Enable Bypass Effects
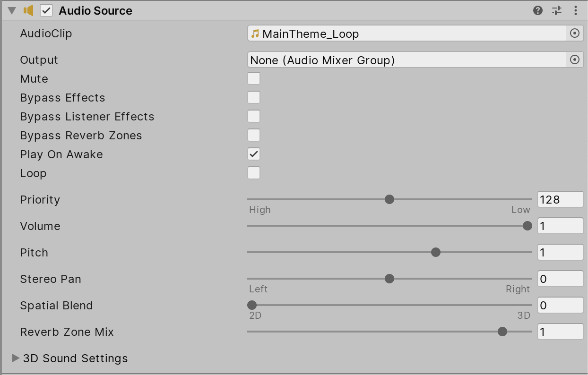 pyautogui.click(x=254, y=97)
